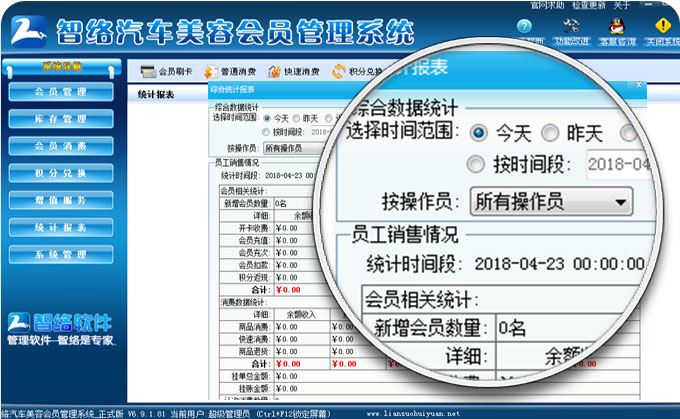
Task: Select the 商品退货 row label
Action: tap(254, 351)
